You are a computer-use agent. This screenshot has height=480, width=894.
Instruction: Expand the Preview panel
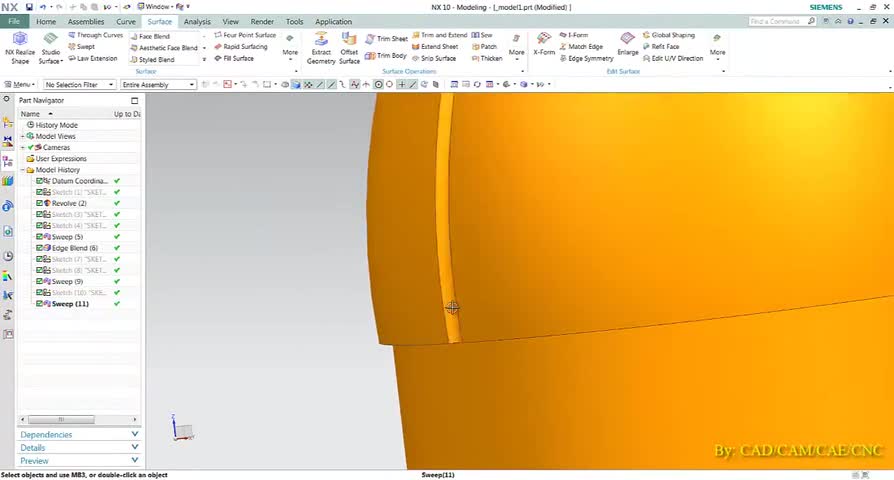tap(79, 461)
